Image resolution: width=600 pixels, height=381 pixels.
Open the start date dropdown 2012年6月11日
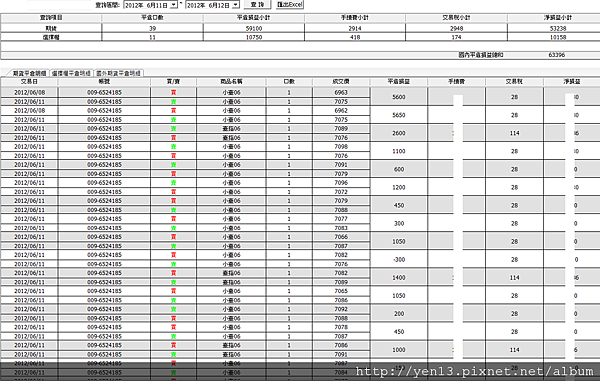173,5
